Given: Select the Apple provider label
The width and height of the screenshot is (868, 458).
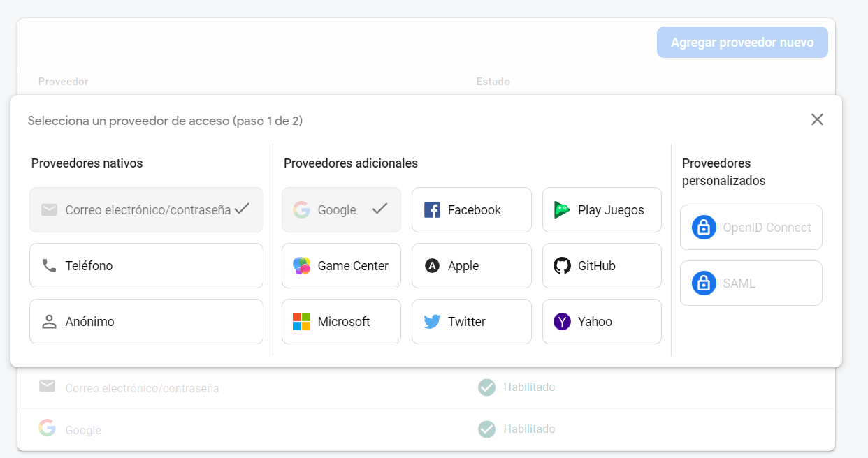Looking at the screenshot, I should point(463,266).
